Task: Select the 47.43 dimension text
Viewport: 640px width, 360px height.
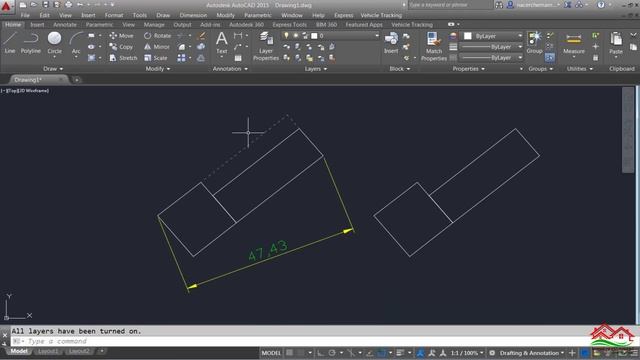Action: click(268, 251)
